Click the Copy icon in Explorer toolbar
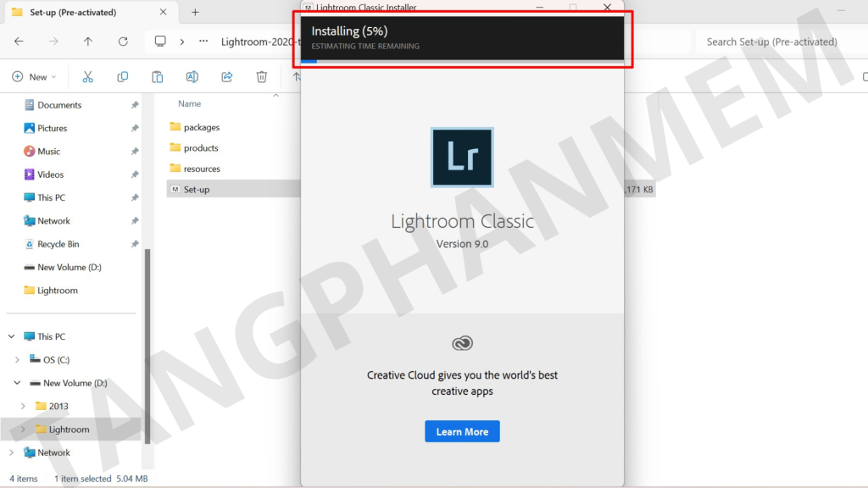The width and height of the screenshot is (868, 488). coord(122,77)
